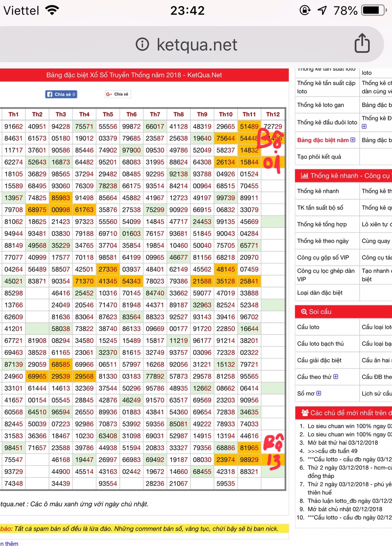Click the Th11 column header
This screenshot has height=546, width=392.
click(249, 114)
